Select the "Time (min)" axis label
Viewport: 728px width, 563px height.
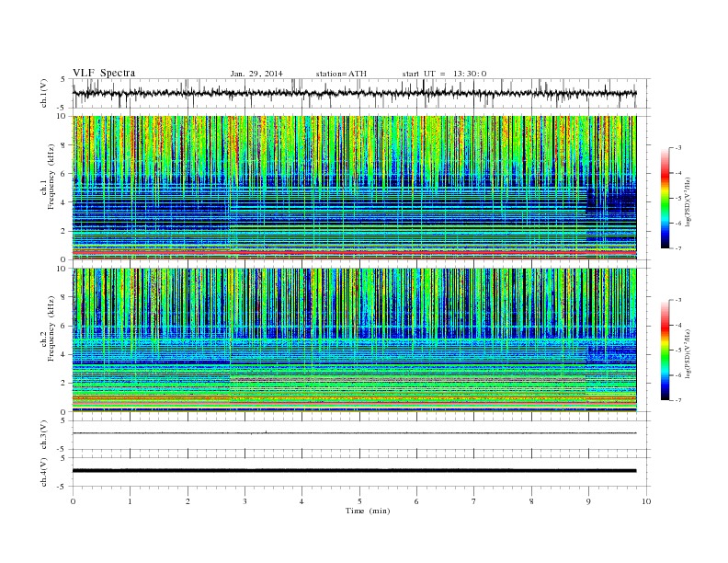coord(368,511)
